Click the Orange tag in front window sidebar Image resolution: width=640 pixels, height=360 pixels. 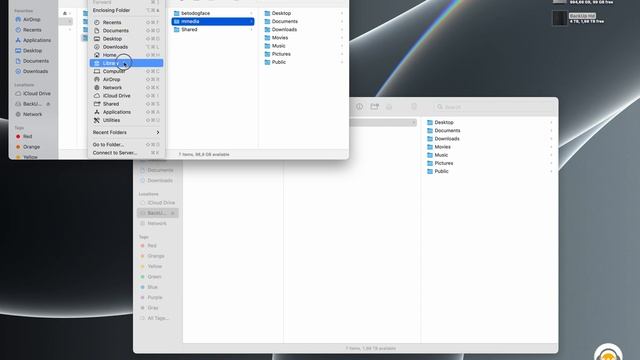(31, 147)
